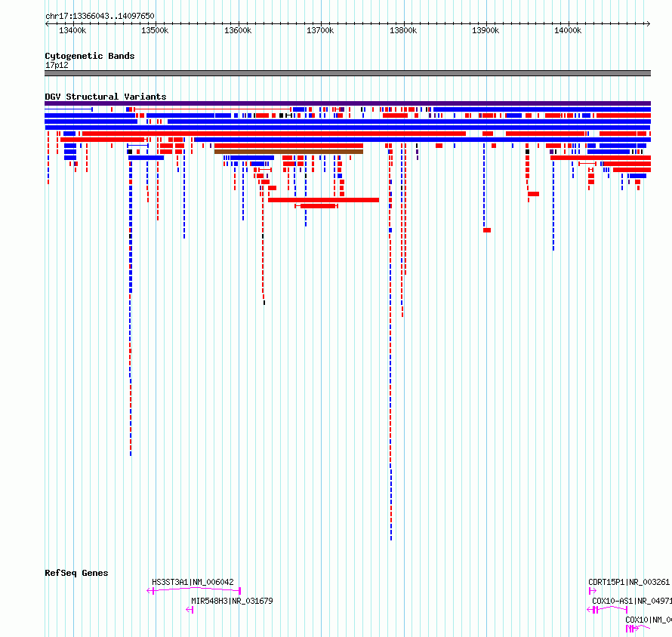The height and width of the screenshot is (637, 672).
Task: Click the COX10 gene glyph
Action: (x=638, y=629)
